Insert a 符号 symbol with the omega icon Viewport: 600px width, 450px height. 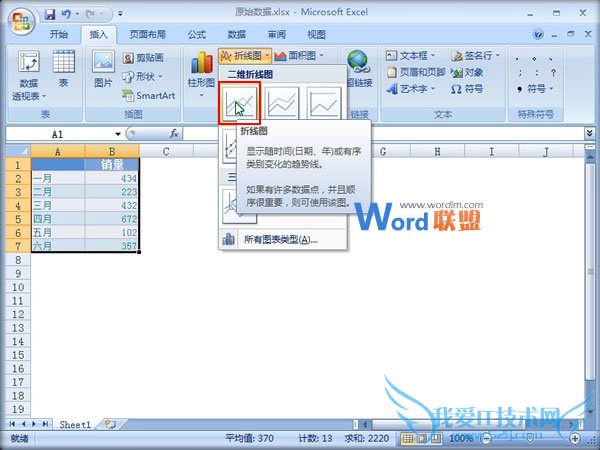(x=467, y=89)
